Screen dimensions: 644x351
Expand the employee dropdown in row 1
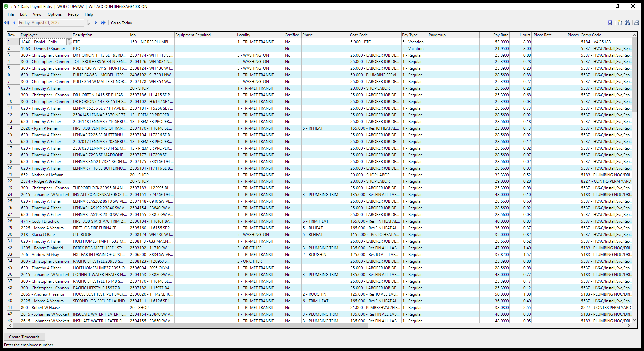coord(69,42)
